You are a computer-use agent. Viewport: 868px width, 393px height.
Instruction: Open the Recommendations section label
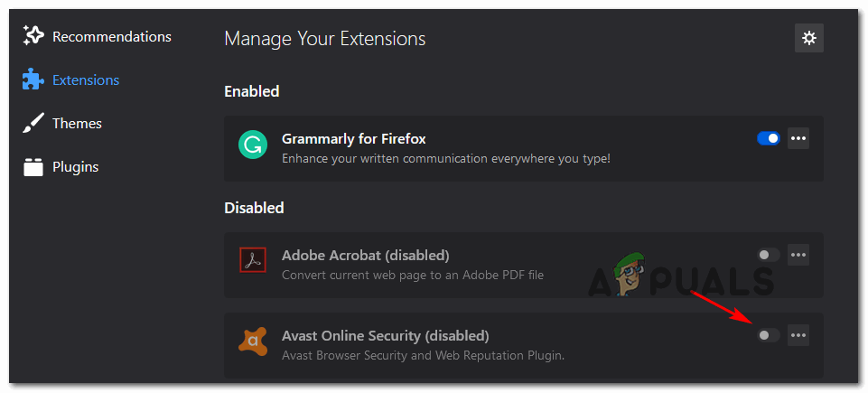point(111,37)
